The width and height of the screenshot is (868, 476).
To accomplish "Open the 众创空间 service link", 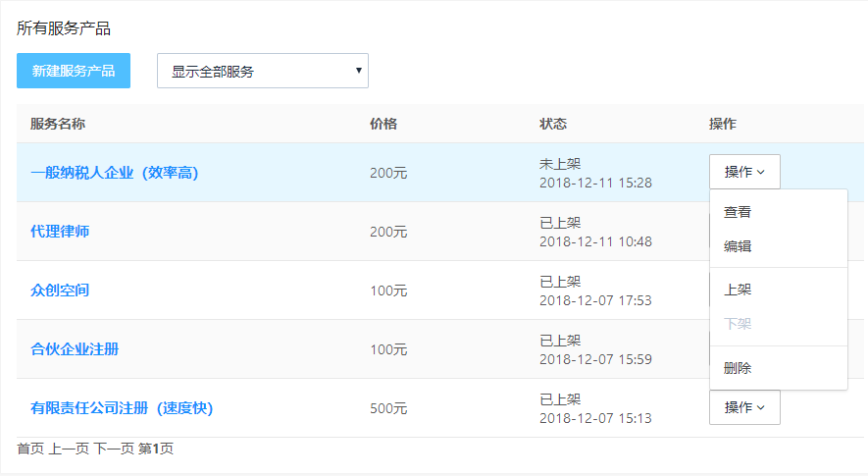I will point(60,291).
